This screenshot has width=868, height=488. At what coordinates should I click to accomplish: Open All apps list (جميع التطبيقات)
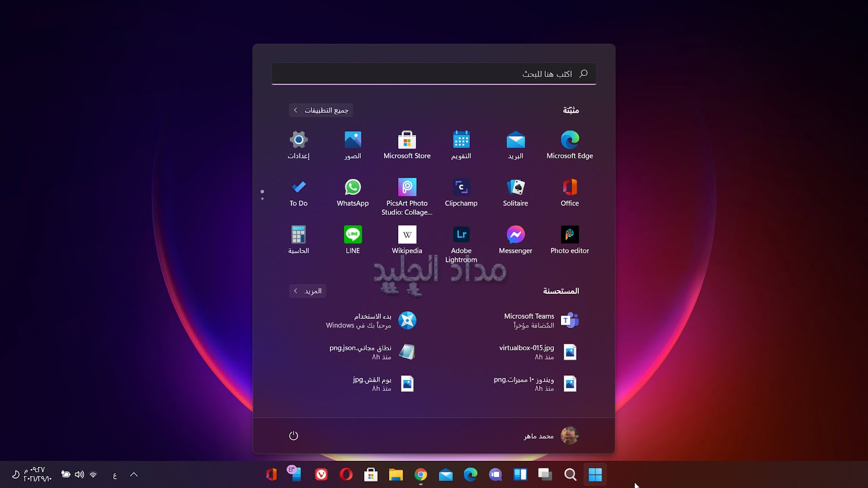point(321,110)
